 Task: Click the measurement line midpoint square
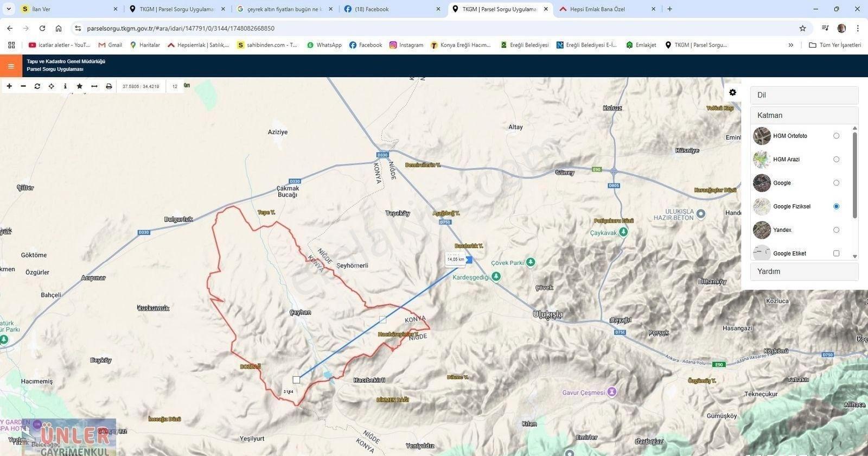pyautogui.click(x=383, y=320)
